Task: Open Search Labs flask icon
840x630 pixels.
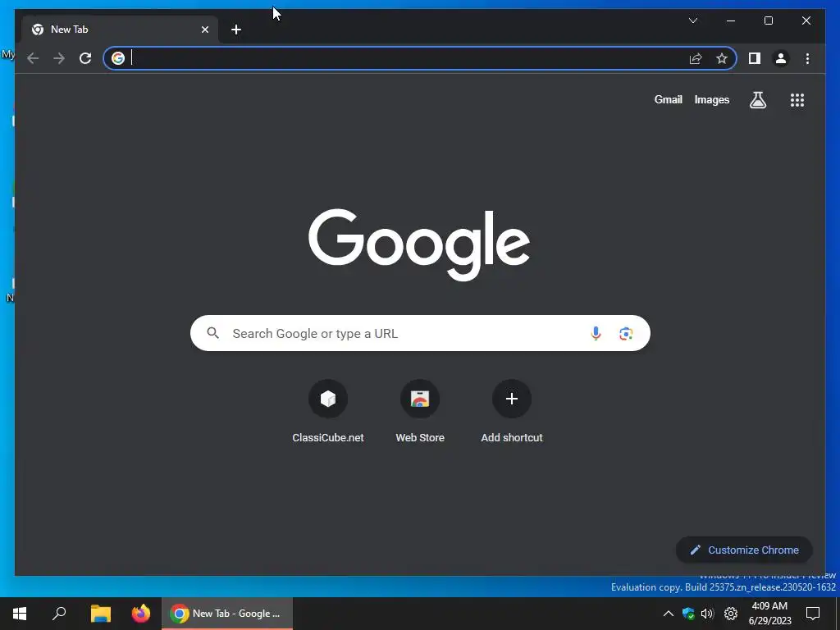Action: 757,99
